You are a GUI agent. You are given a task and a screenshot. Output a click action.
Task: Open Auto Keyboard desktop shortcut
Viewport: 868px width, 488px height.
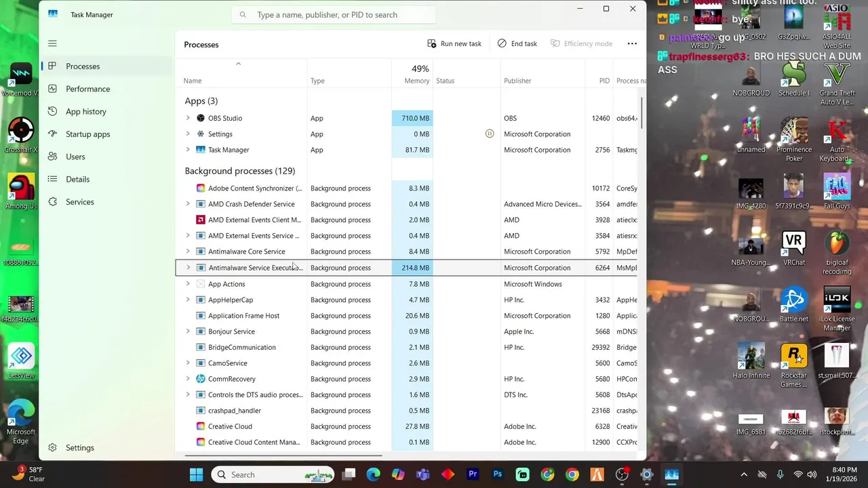point(837,141)
